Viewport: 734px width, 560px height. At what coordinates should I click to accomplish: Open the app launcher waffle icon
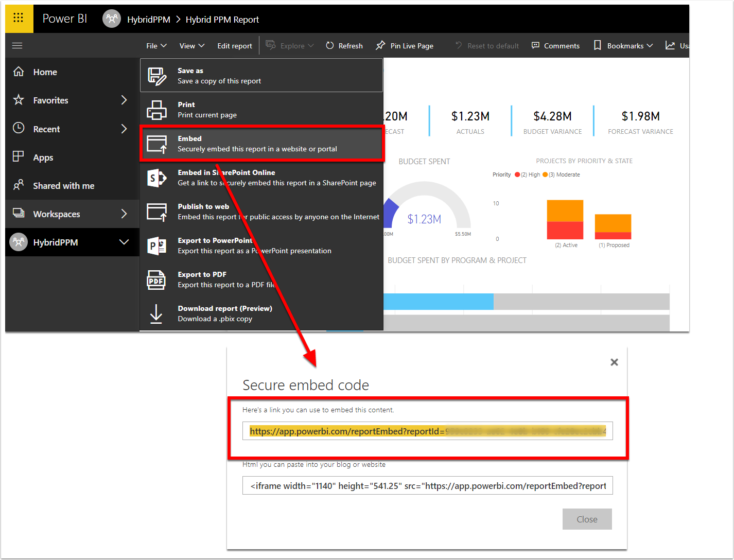point(19,19)
